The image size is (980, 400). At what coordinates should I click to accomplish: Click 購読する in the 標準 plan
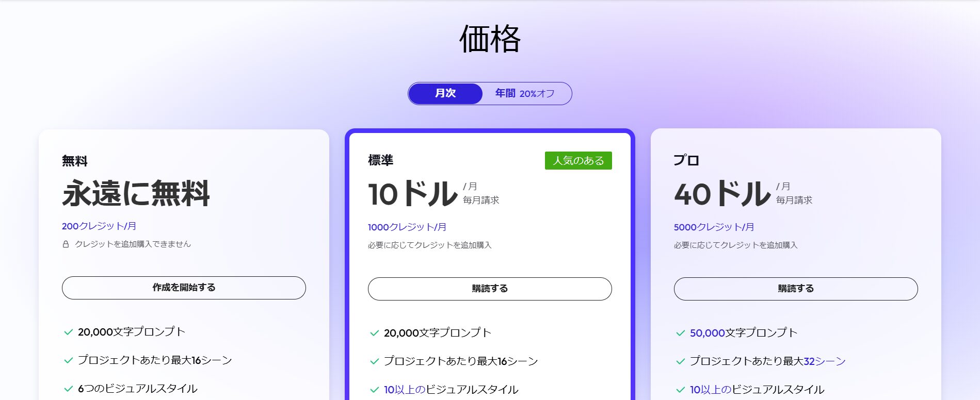click(490, 289)
